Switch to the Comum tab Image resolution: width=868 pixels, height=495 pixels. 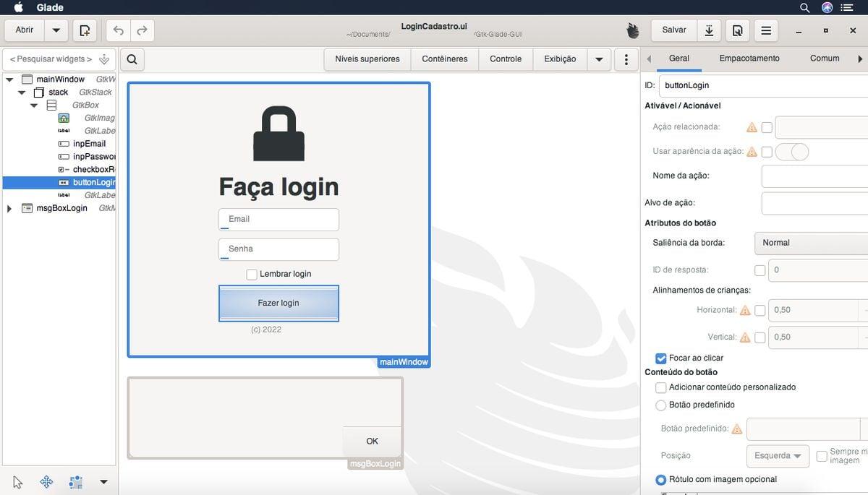pyautogui.click(x=825, y=59)
